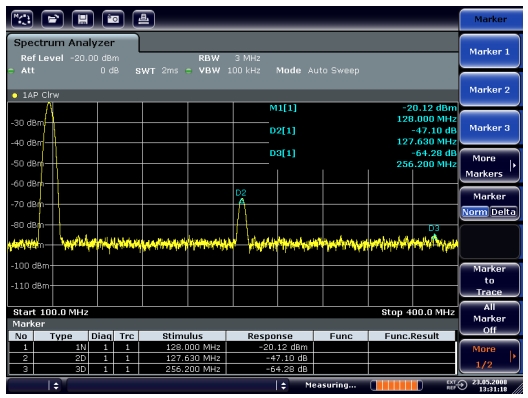Click the Stimulus column header
This screenshot has height=398, width=528.
182,336
